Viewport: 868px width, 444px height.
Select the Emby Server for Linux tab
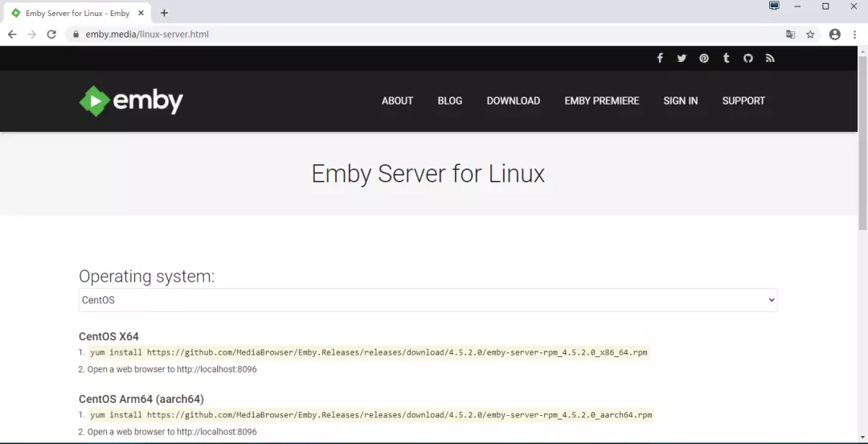77,13
